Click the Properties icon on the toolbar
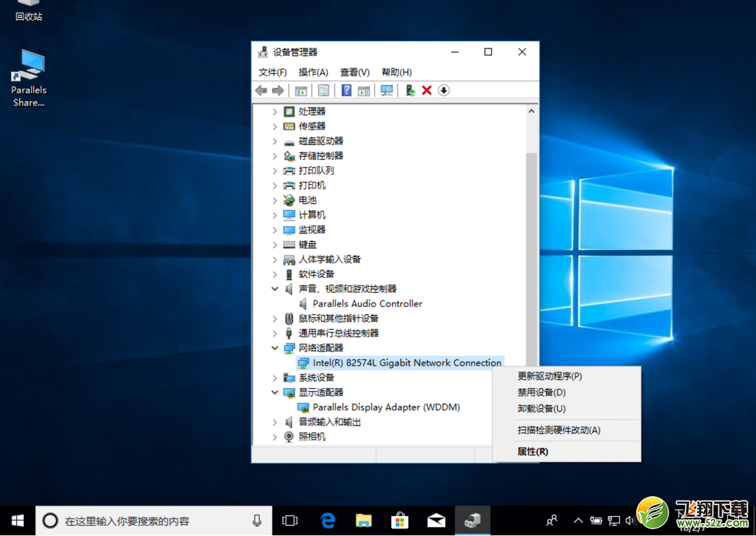Screen dimensions: 756x536 pos(322,90)
